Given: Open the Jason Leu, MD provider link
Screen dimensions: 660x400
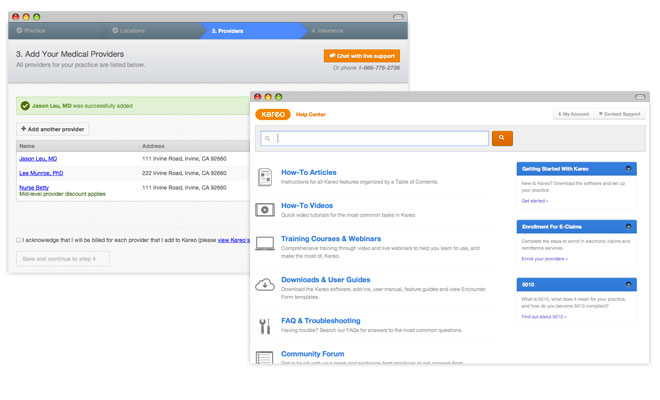Looking at the screenshot, I should pos(38,159).
